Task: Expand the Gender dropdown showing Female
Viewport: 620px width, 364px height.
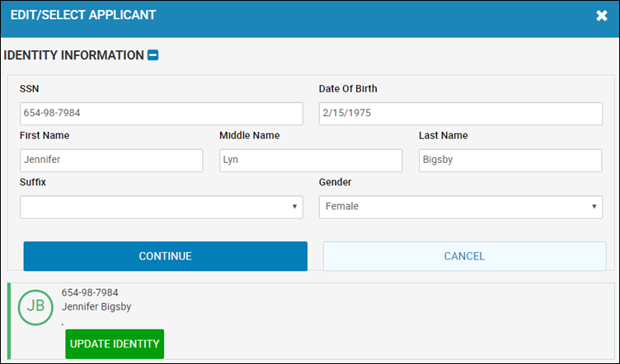Action: [x=461, y=207]
